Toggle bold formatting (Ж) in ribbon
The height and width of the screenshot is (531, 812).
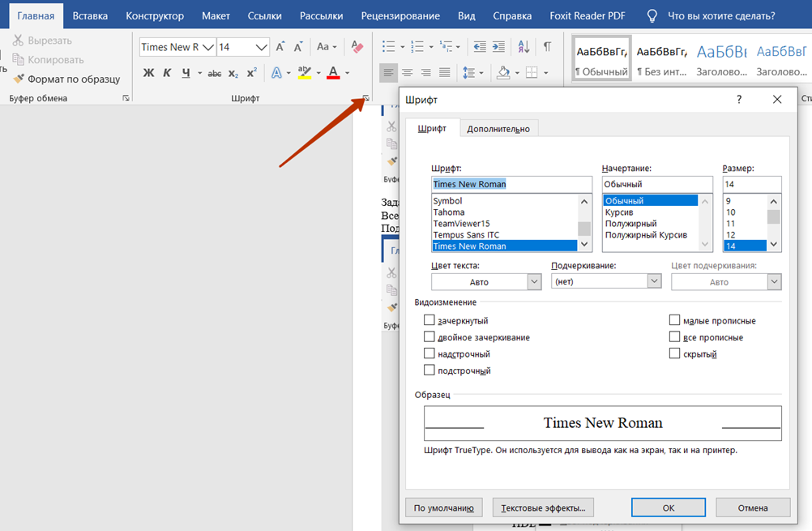[148, 73]
